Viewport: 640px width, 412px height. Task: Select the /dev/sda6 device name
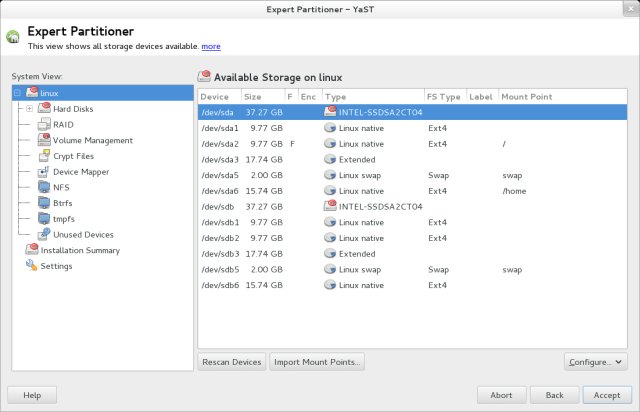(x=220, y=191)
